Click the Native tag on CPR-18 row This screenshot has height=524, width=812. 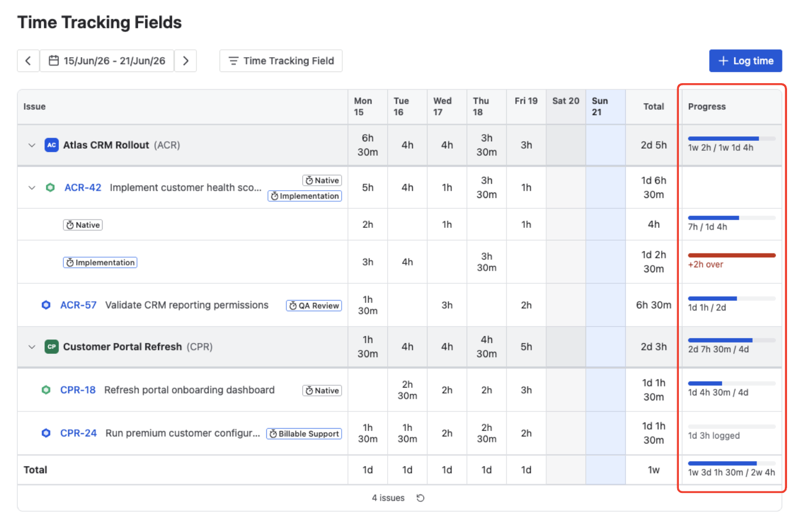322,391
